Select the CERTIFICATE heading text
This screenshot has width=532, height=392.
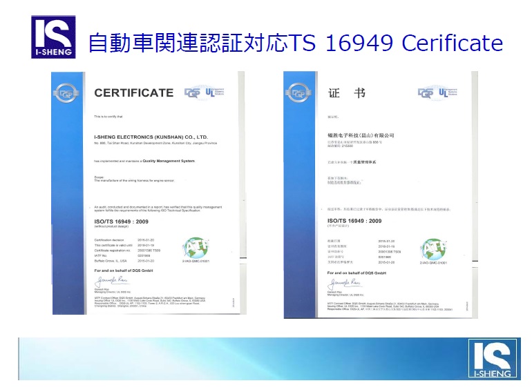(133, 93)
